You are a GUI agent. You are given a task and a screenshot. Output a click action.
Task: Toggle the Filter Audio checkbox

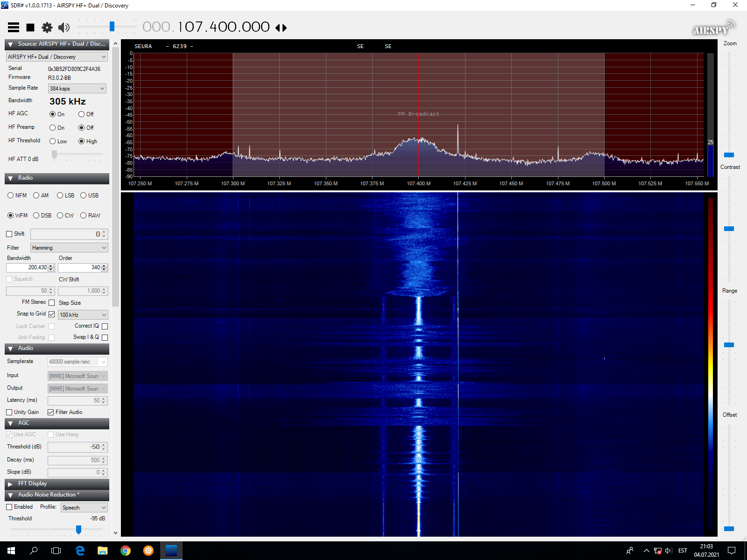(51, 412)
